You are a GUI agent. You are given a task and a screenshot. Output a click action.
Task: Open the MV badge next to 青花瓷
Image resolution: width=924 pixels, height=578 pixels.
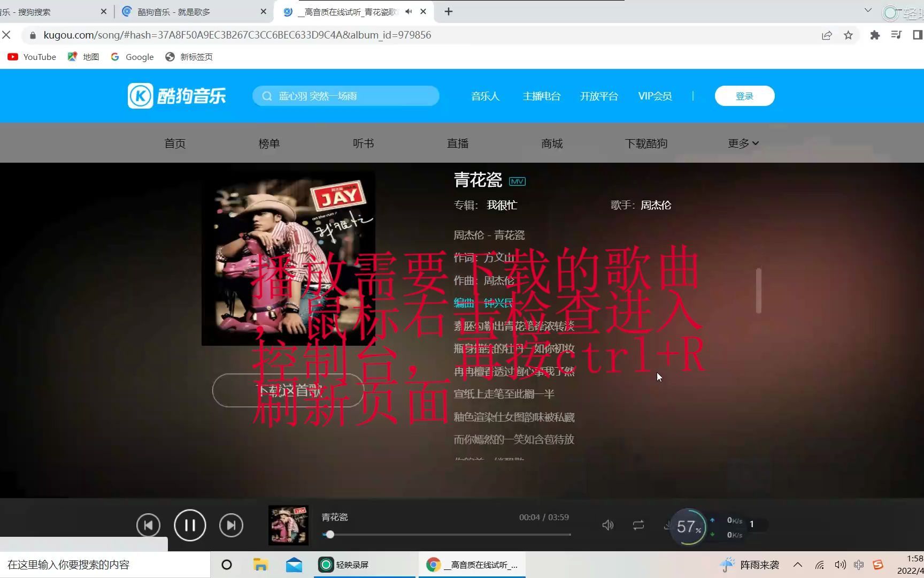tap(517, 181)
